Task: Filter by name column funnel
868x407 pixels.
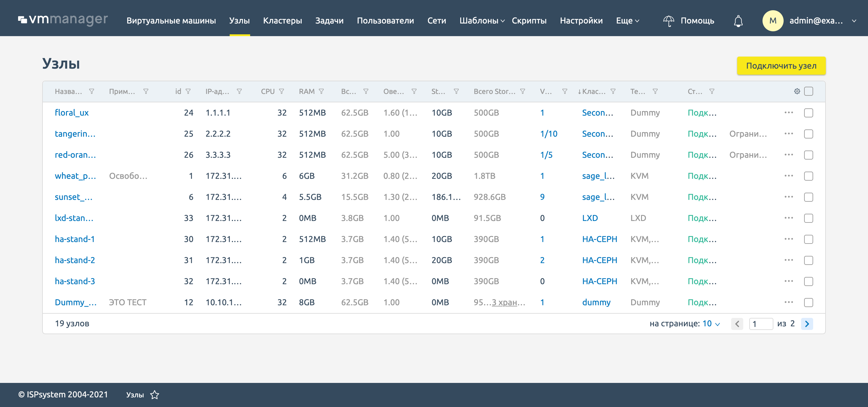Action: [92, 91]
